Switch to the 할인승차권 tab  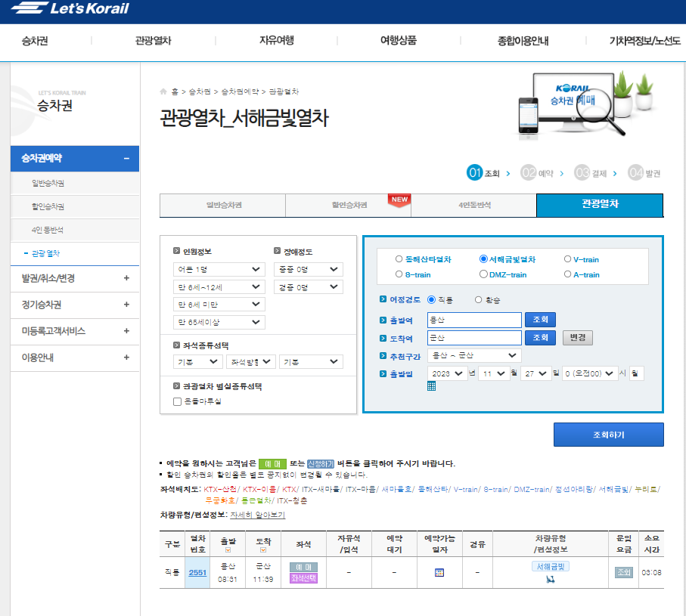(349, 205)
